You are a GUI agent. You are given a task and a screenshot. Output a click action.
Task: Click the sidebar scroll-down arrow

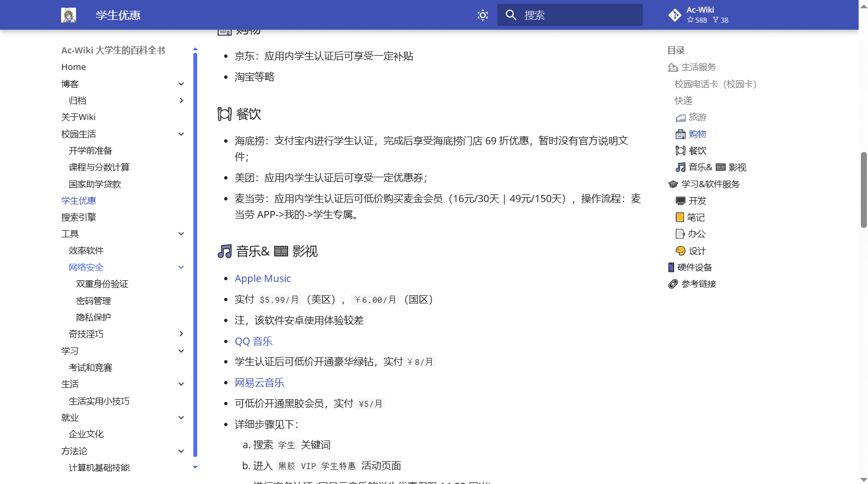[x=195, y=467]
